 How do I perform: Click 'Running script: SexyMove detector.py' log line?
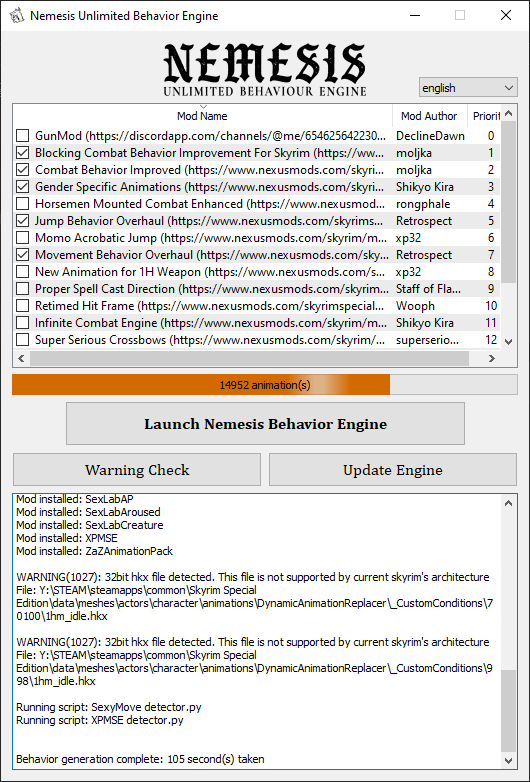(109, 707)
